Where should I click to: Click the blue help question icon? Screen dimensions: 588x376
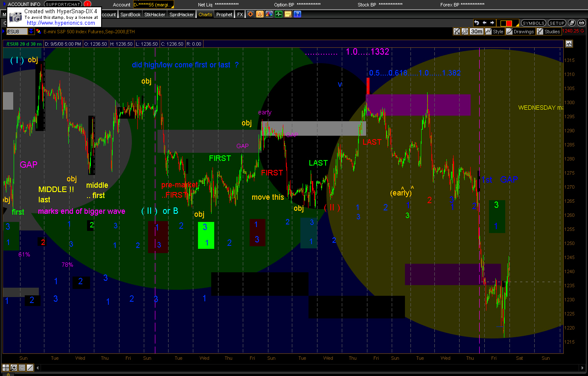297,14
